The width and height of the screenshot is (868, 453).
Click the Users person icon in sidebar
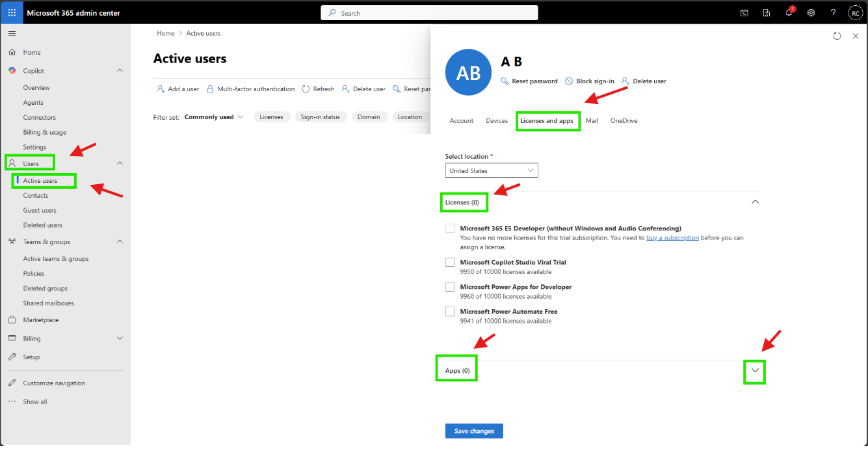pos(12,163)
